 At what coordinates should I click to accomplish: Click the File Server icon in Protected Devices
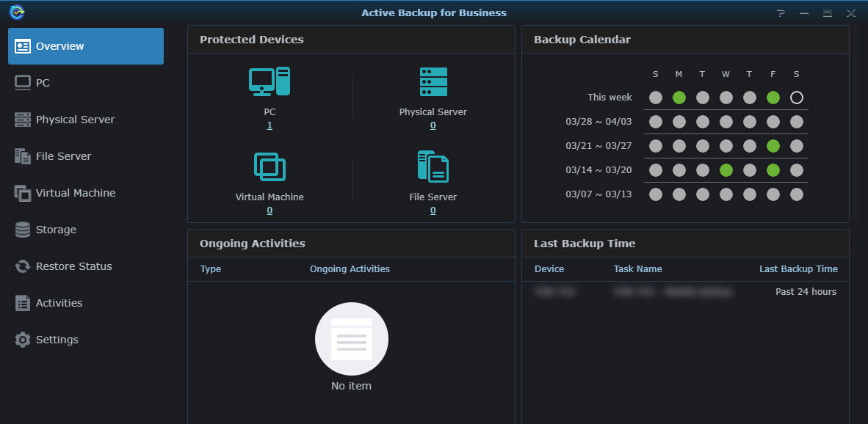tap(433, 167)
